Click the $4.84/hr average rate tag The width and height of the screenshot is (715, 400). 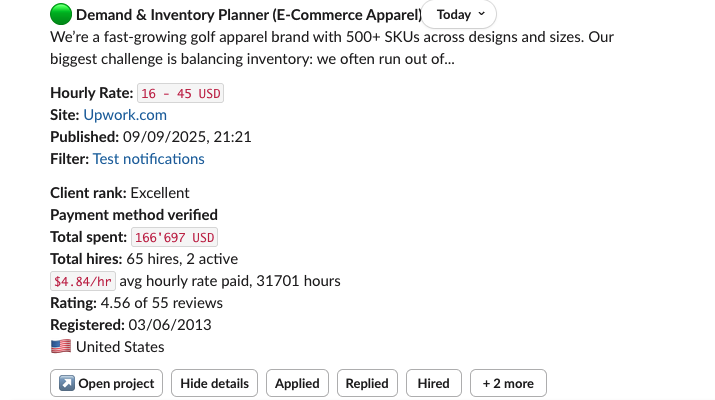(x=84, y=282)
